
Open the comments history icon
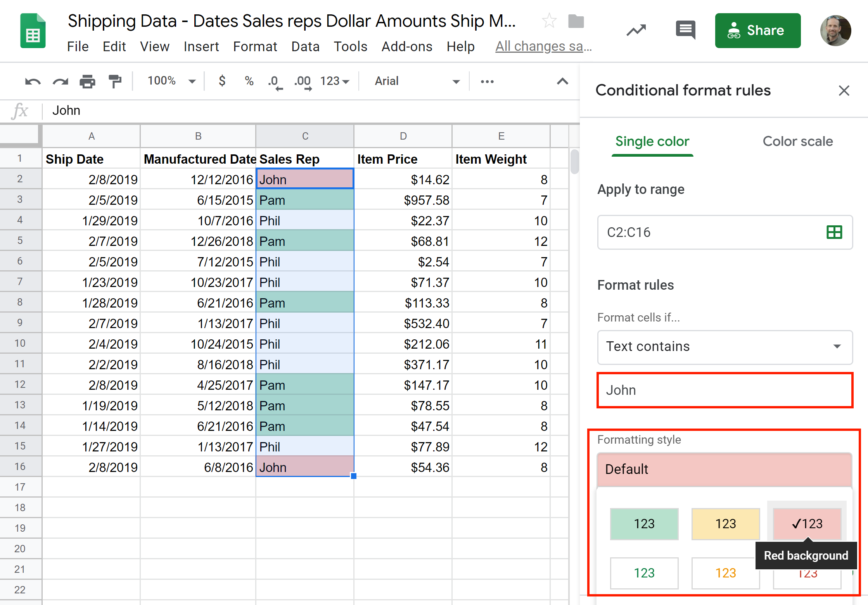tap(685, 30)
